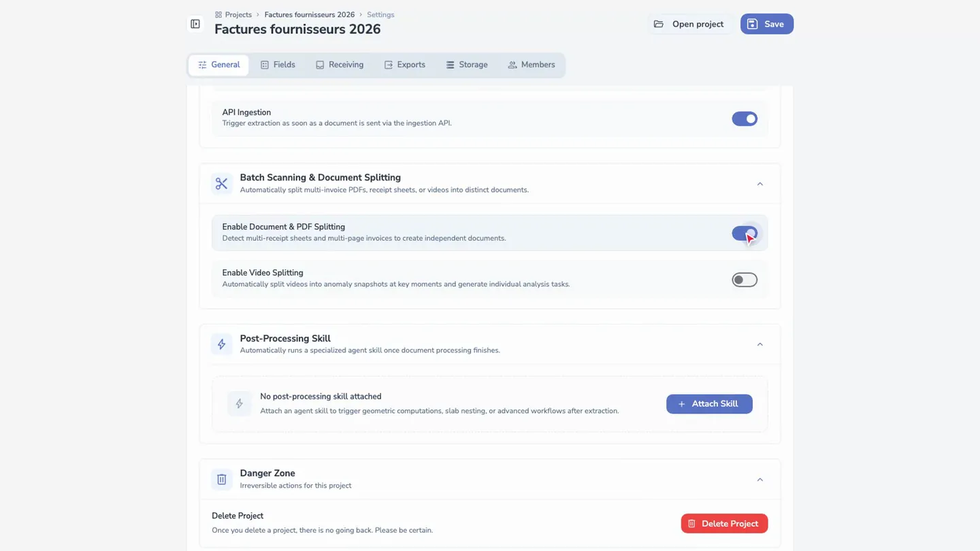Disable the API Ingestion toggle
Viewport: 980px width, 551px height.
click(745, 118)
